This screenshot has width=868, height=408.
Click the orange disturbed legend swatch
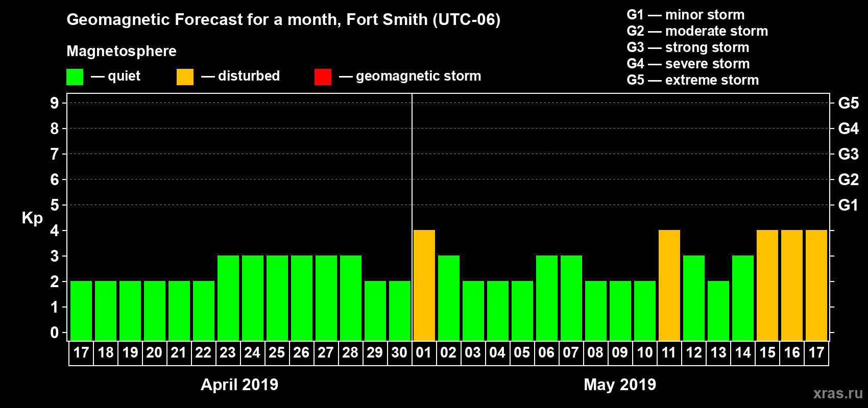pyautogui.click(x=185, y=77)
